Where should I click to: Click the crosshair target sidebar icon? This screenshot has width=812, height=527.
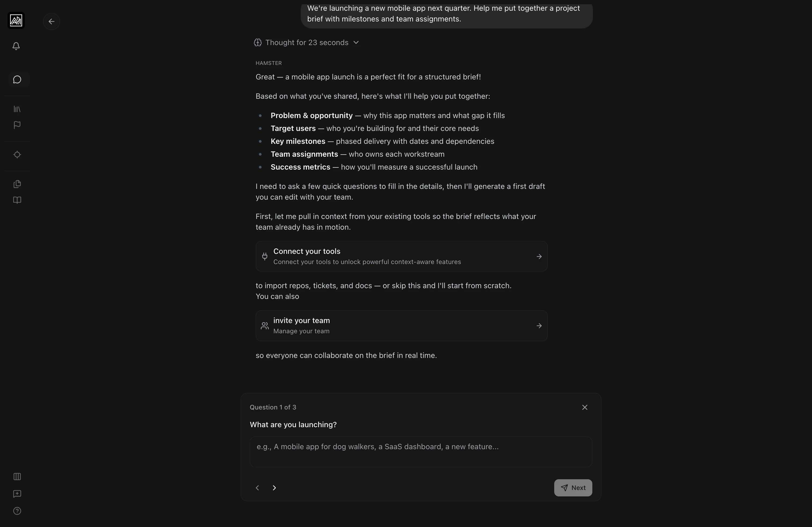click(17, 155)
